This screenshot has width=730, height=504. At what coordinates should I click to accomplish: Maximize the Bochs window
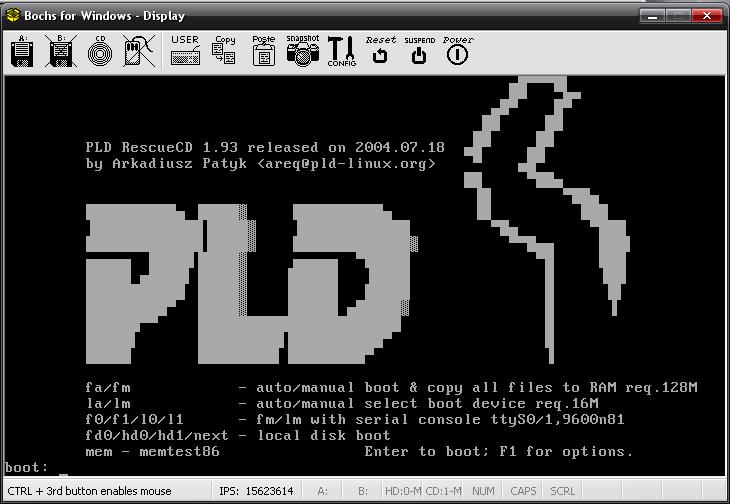pyautogui.click(x=678, y=16)
